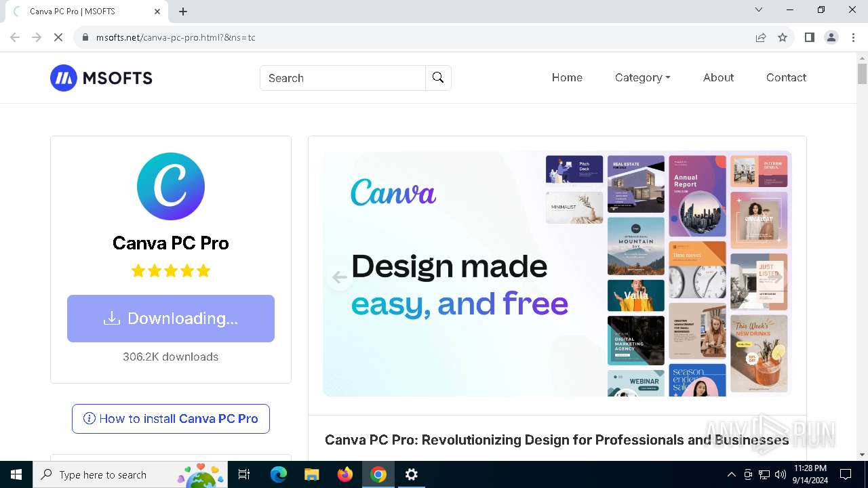The width and height of the screenshot is (868, 488).
Task: View site information lock icon
Action: (x=85, y=37)
